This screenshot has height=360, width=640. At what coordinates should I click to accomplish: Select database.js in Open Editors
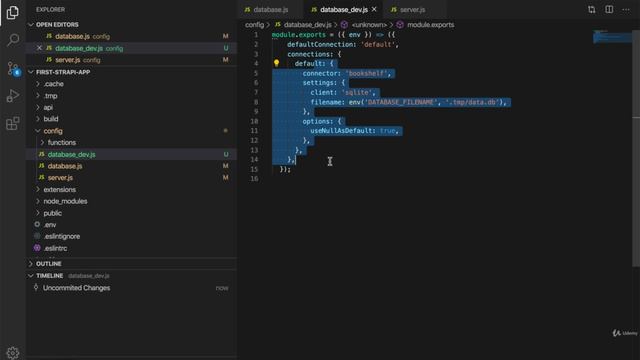coord(72,36)
